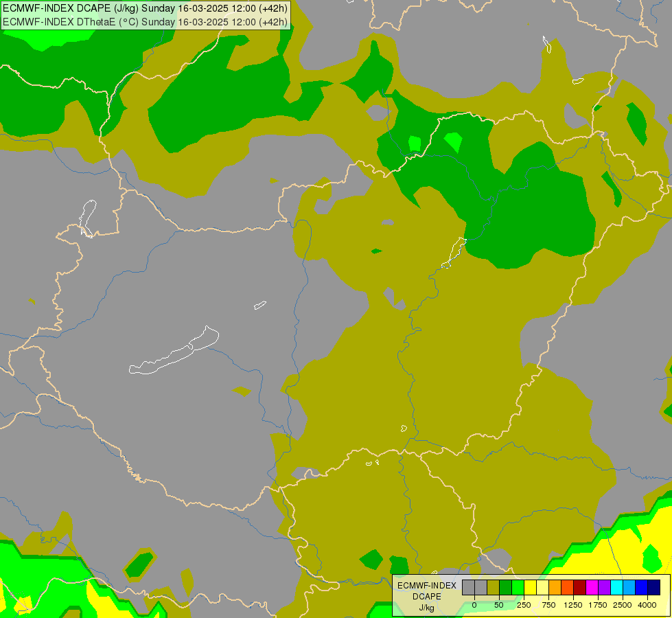Click the legend value 4000
The image size is (672, 618).
[x=647, y=605]
